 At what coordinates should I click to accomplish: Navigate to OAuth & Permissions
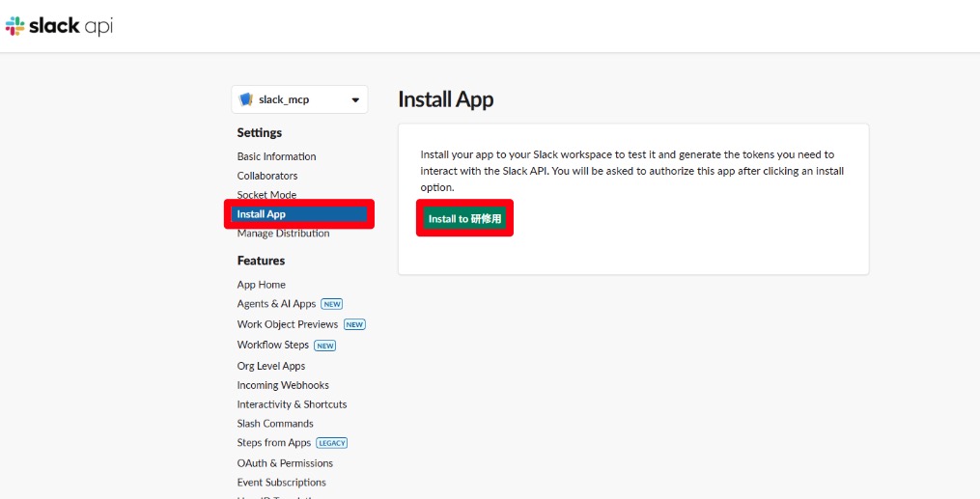[285, 463]
